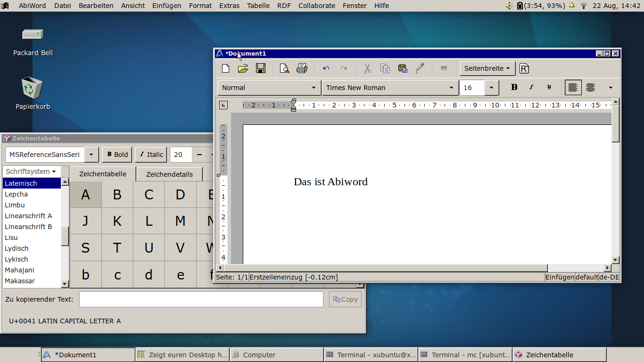Switch to the Zeichendetails tab
644x362 pixels.
point(169,174)
